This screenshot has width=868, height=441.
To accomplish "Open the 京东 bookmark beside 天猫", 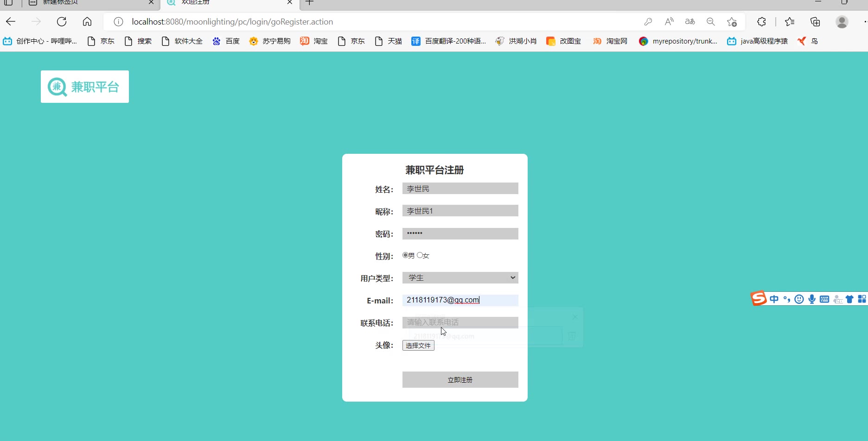I will (x=351, y=41).
